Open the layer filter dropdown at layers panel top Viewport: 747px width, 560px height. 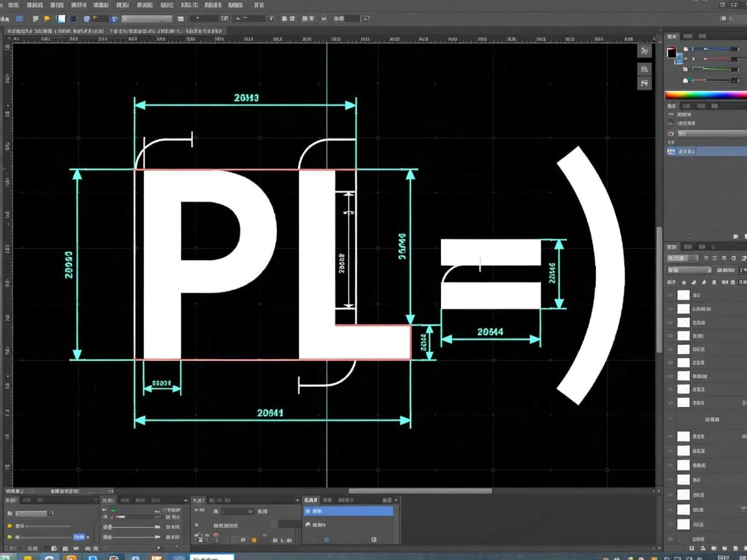[682, 258]
